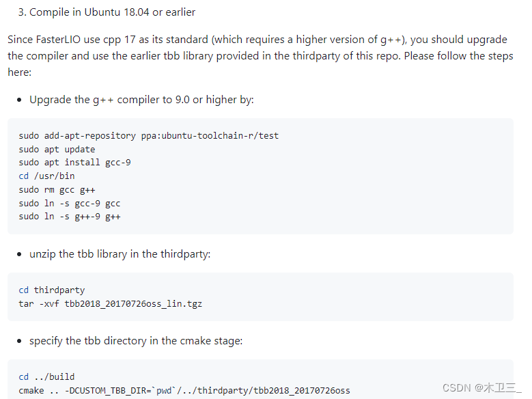Click the 'cd /usr/bin' command
The height and width of the screenshot is (399, 532).
[47, 176]
